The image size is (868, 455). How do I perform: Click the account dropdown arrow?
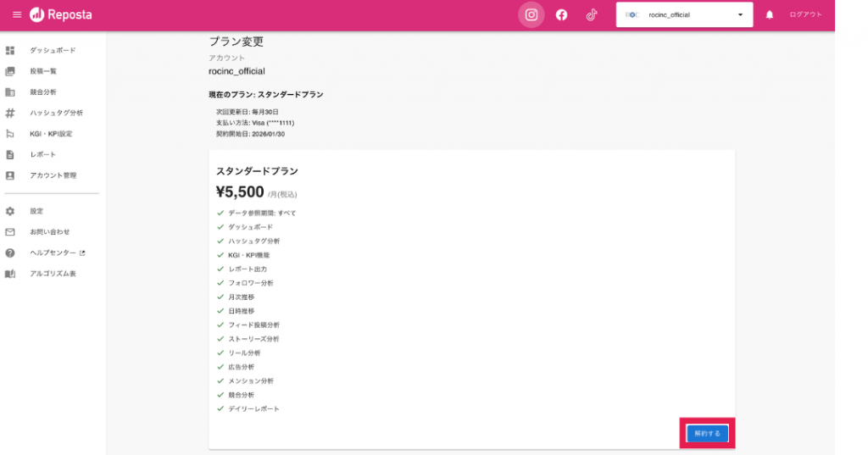740,15
